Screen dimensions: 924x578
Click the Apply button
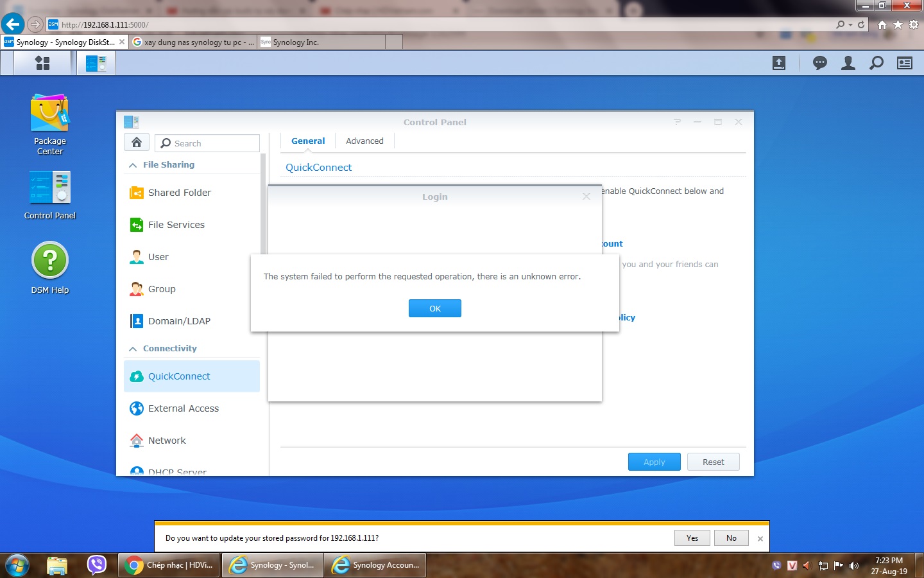pyautogui.click(x=654, y=462)
